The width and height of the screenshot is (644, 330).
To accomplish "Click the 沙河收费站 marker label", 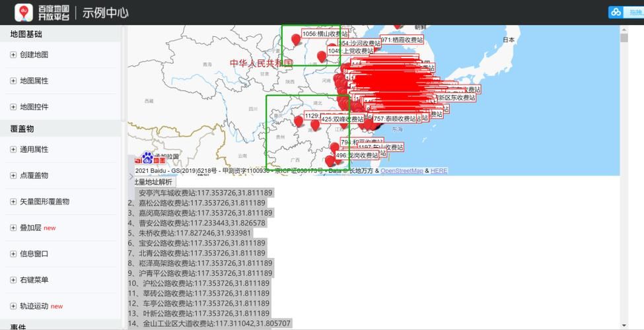I will (x=360, y=43).
